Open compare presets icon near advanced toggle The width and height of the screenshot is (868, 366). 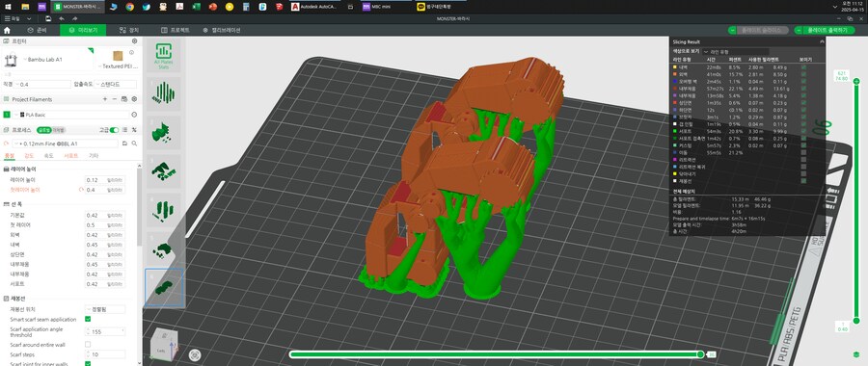[134, 130]
